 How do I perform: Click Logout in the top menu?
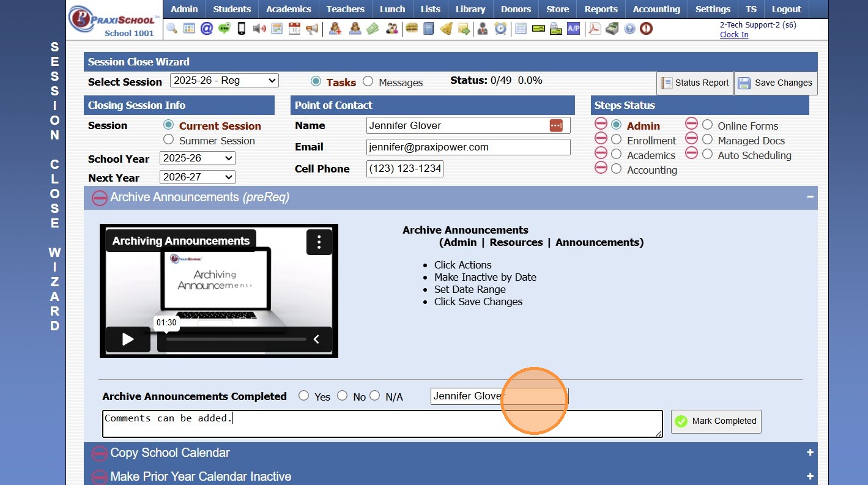click(x=786, y=9)
